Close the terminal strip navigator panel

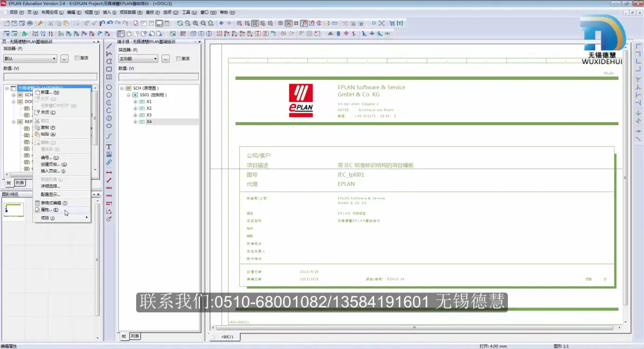(x=199, y=42)
